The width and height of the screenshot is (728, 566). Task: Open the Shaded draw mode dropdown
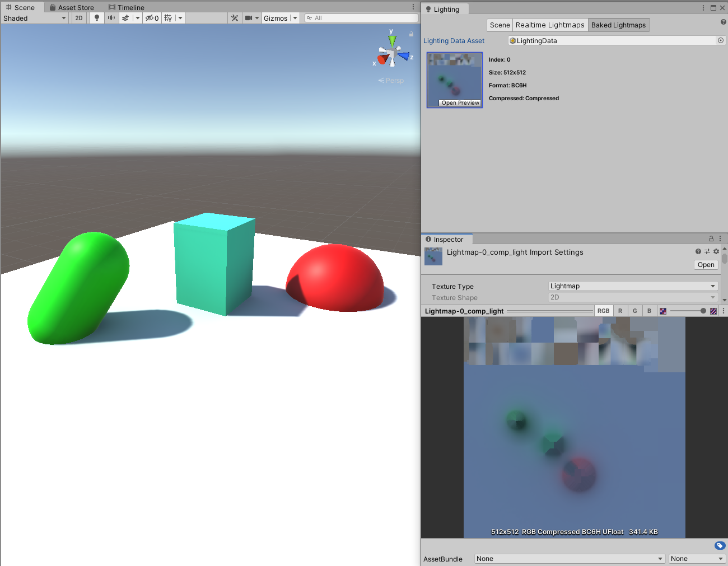coord(34,17)
